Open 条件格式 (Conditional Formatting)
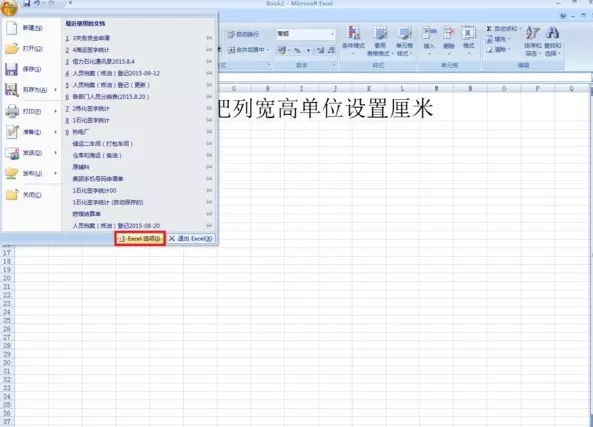The height and width of the screenshot is (427, 593). pos(353,40)
